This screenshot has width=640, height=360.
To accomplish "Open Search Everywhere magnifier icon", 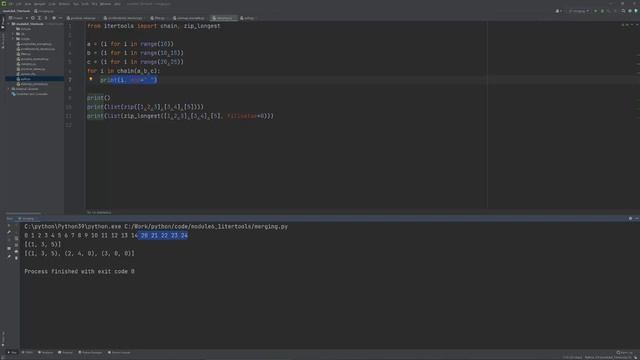I will [623, 11].
